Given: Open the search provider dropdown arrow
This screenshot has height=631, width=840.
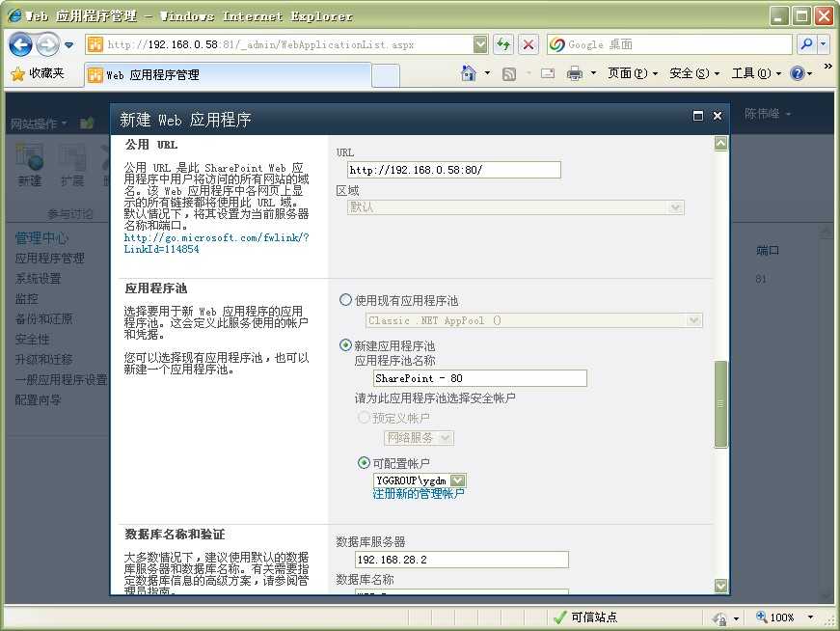Looking at the screenshot, I should click(824, 44).
